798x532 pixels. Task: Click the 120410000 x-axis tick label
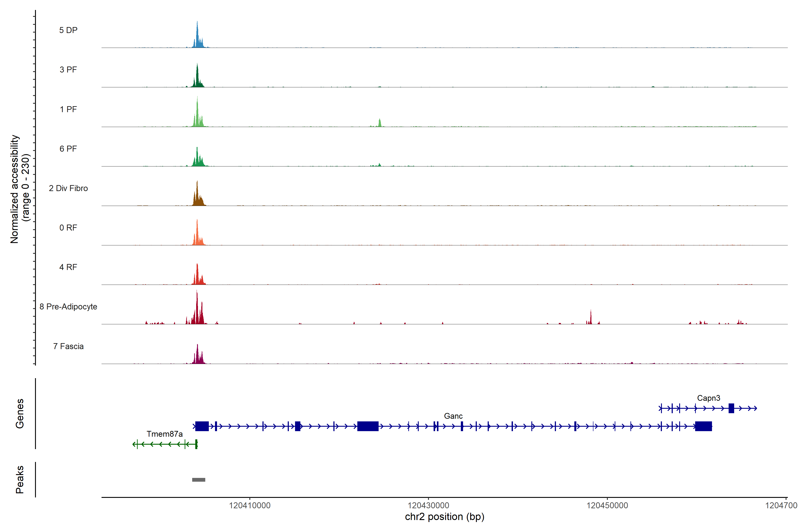click(x=250, y=506)
